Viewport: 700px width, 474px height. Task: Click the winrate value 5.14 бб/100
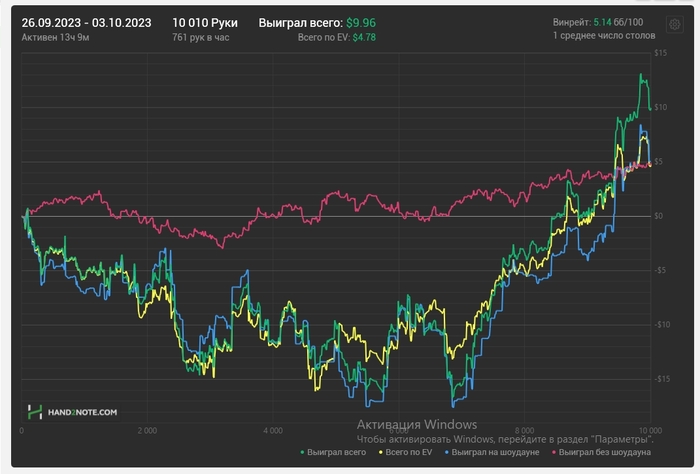[618, 22]
